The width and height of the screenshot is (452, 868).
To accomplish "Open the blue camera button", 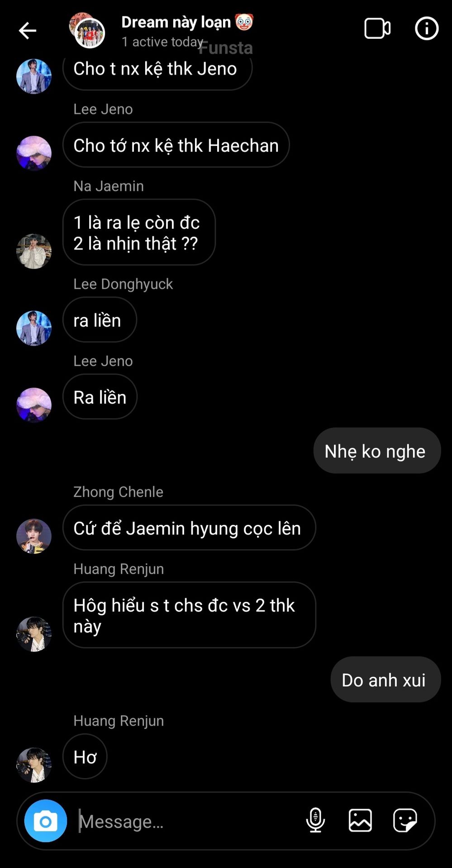I will (45, 821).
